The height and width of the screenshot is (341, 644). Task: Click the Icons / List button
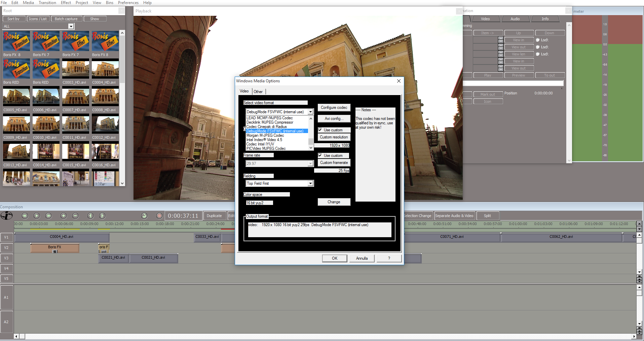click(38, 19)
